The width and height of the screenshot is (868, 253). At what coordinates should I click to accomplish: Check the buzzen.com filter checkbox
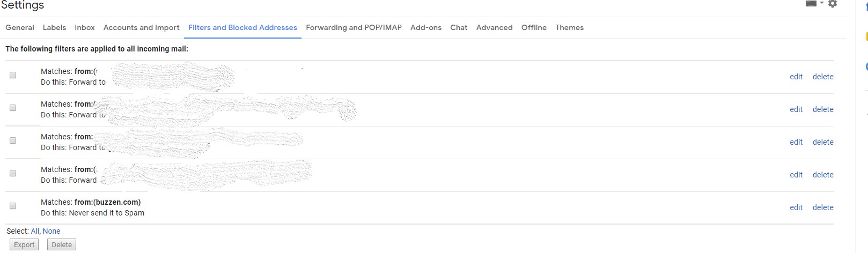pyautogui.click(x=13, y=206)
